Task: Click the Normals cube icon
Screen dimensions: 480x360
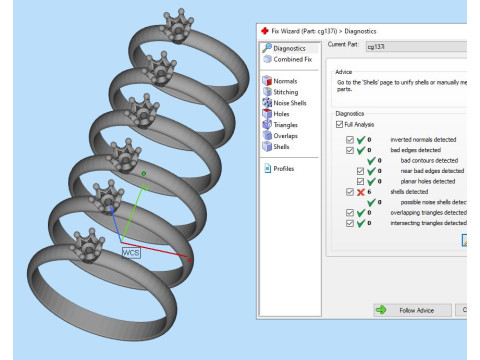Action: [x=267, y=81]
